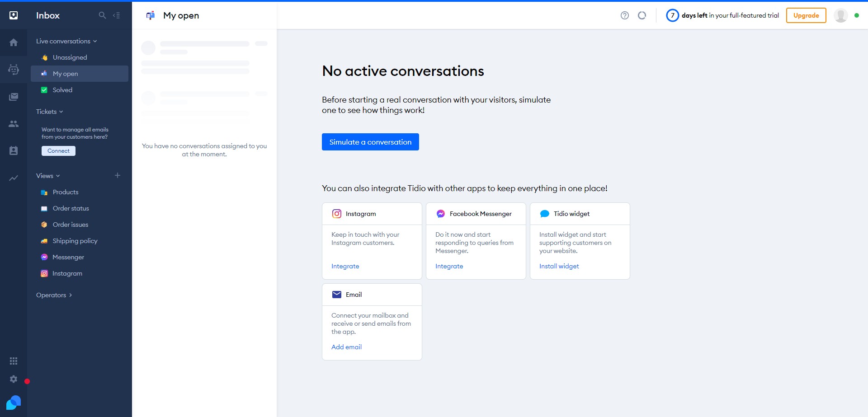Open the mail inbox rail icon
The image size is (868, 417).
14,97
